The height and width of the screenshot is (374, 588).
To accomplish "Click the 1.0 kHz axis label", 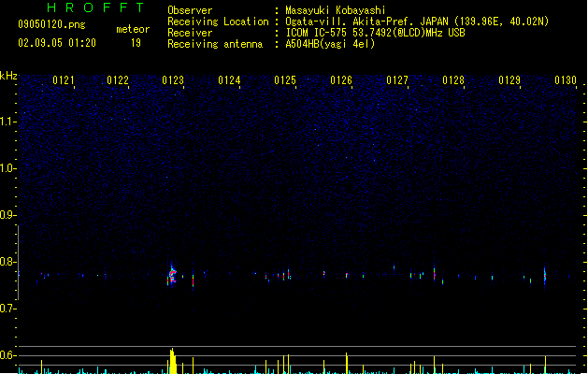I will tap(8, 168).
